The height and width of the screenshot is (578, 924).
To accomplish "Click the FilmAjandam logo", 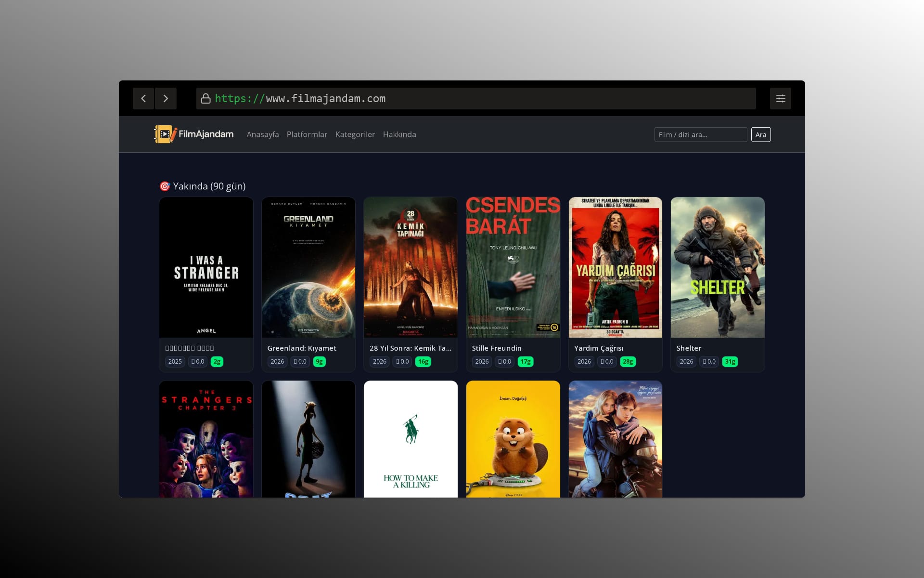I will [193, 134].
